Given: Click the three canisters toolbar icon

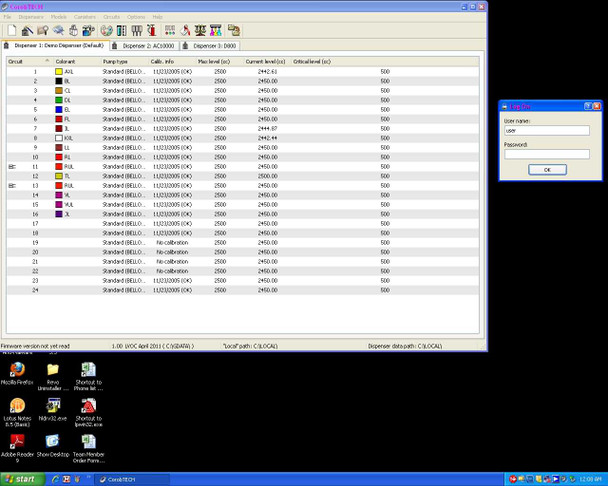Looking at the screenshot, I should pos(136,30).
